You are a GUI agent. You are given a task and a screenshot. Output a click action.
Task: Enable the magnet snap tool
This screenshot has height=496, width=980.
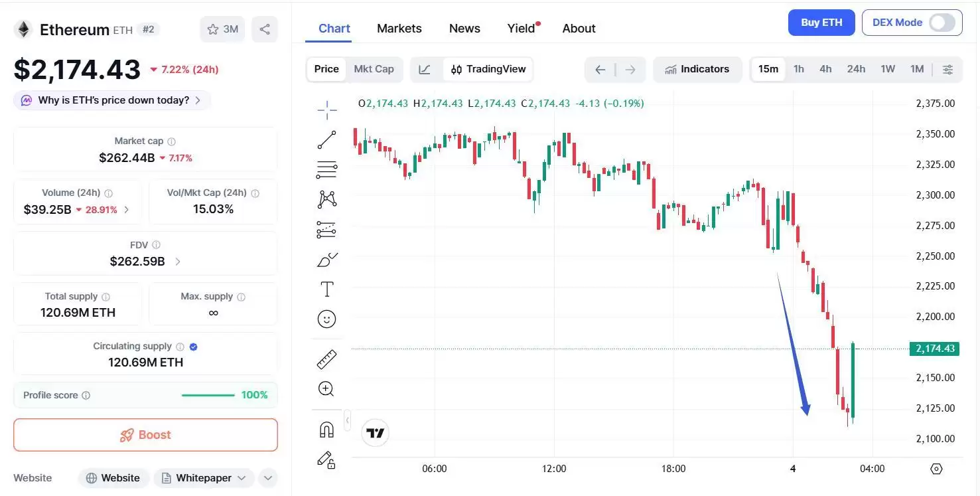[x=326, y=430]
